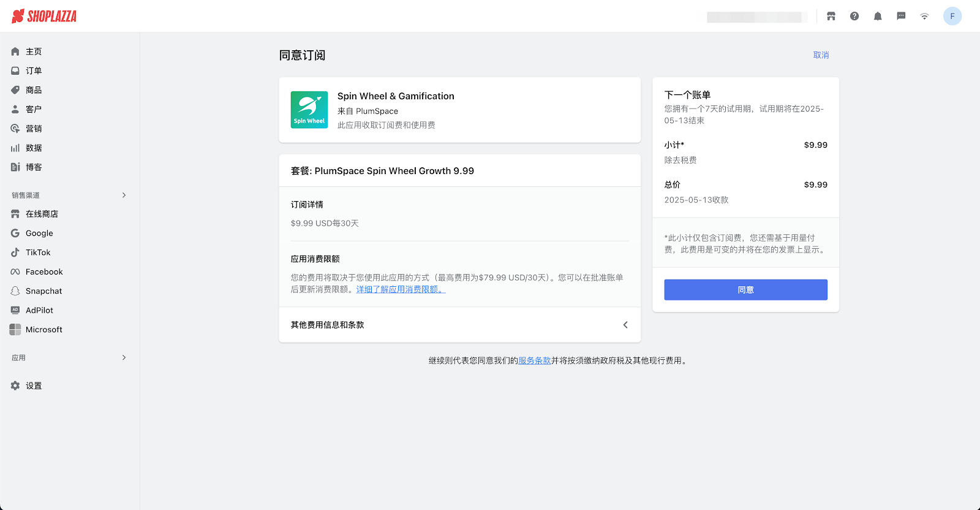Click the 设置 gear icon
The image size is (980, 510).
click(15, 386)
